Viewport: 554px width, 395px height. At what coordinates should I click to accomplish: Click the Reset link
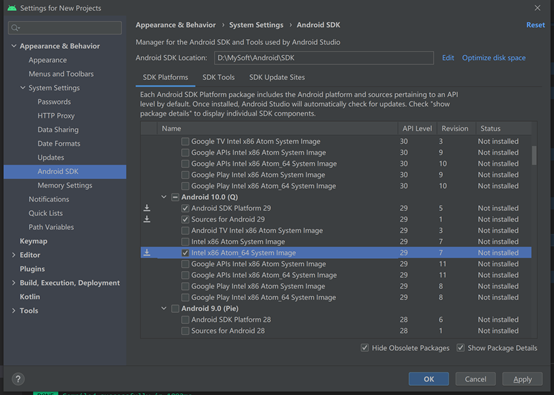pyautogui.click(x=535, y=25)
